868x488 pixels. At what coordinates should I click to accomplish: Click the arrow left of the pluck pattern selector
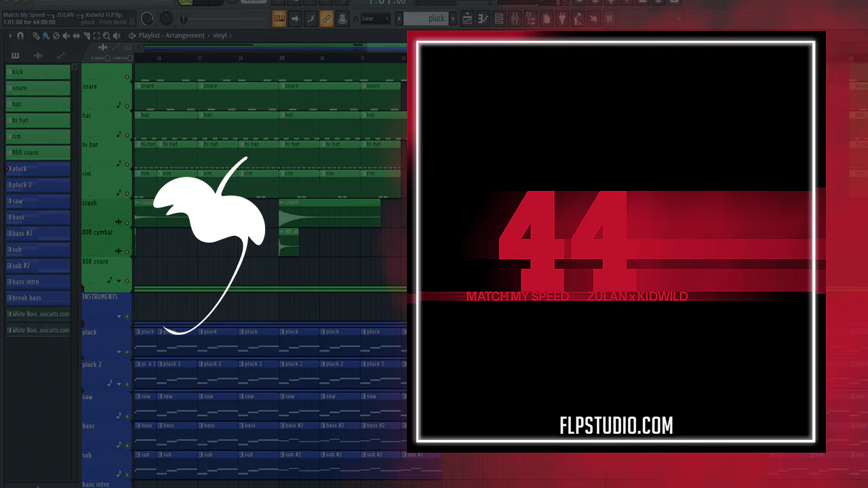(x=399, y=19)
